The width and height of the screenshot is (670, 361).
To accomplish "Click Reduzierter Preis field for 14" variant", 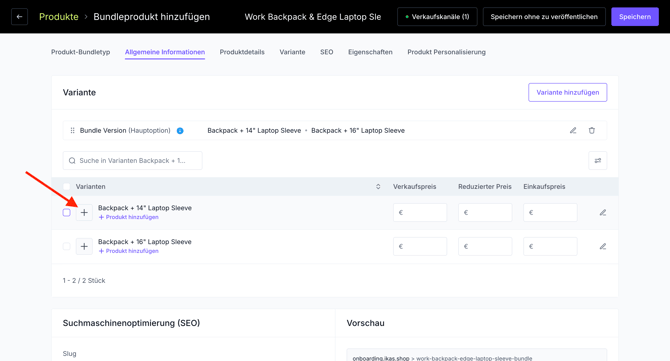I will coord(485,212).
